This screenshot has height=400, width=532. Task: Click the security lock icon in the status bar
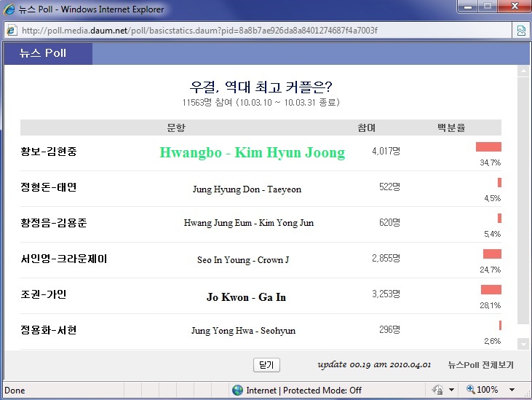(x=437, y=390)
